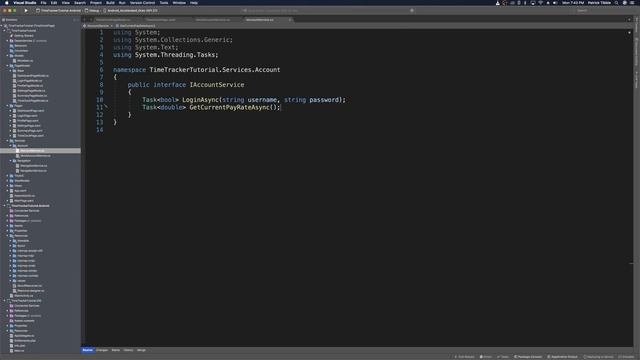
Task: Collapse the Navigation folder
Action: click(x=11, y=161)
